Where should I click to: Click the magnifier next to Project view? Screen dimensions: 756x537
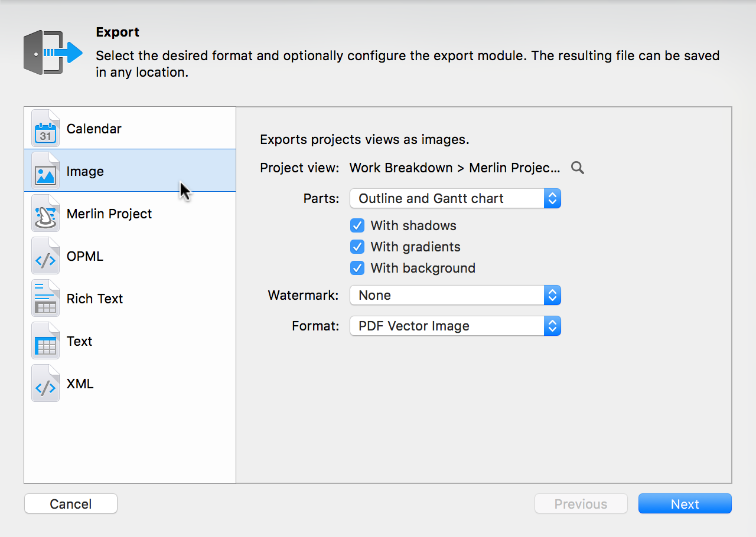pyautogui.click(x=578, y=168)
